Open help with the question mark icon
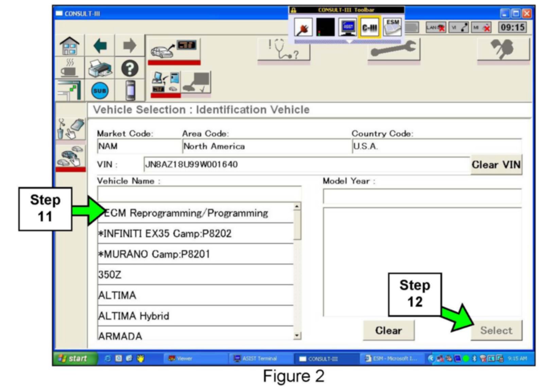This screenshot has width=540, height=392. coord(130,68)
